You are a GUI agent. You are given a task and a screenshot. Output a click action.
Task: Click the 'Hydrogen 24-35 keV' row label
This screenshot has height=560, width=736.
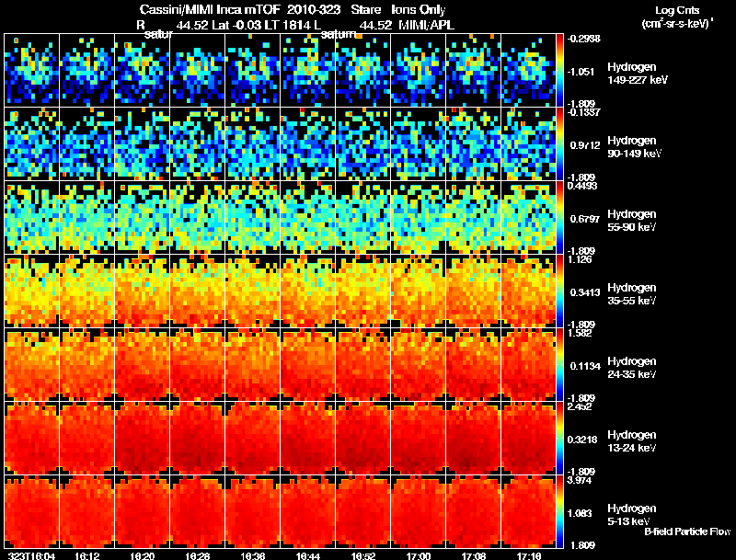coord(632,368)
